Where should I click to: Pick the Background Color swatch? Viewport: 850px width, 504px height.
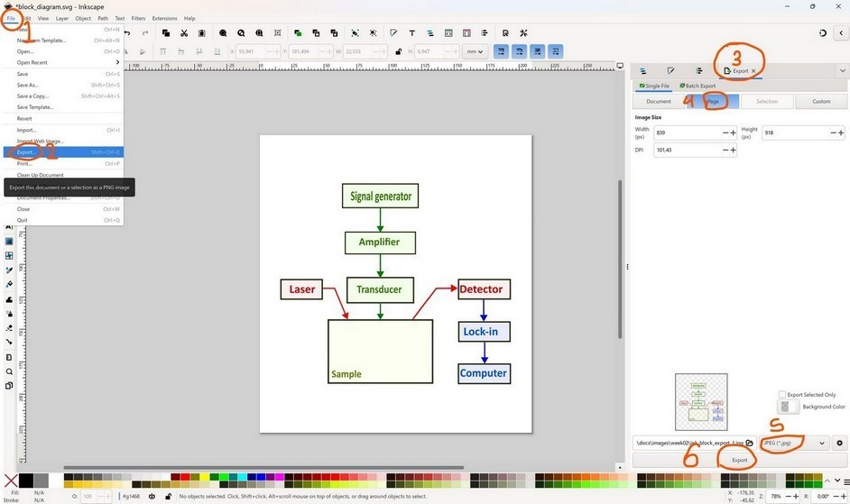[789, 407]
